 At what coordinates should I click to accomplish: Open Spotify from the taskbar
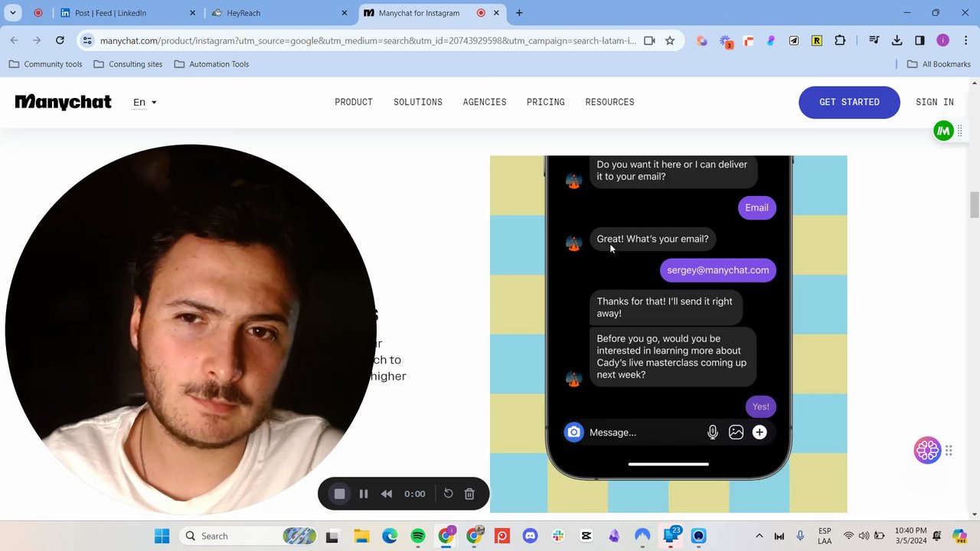pyautogui.click(x=418, y=536)
